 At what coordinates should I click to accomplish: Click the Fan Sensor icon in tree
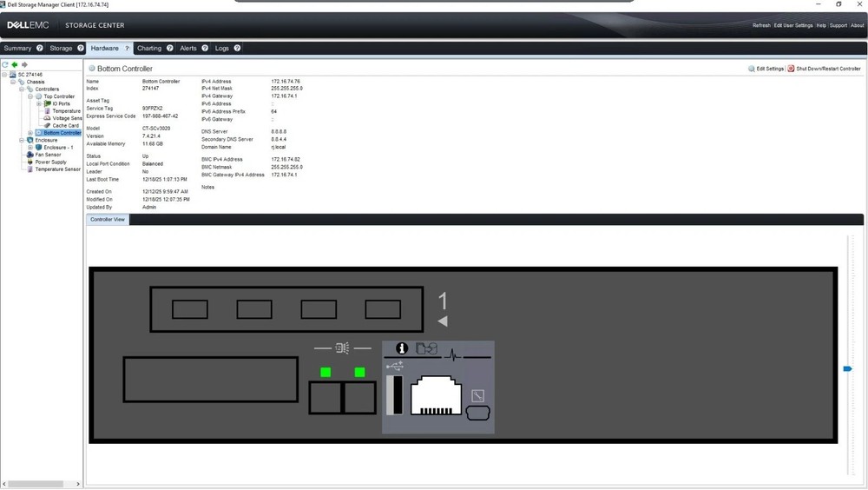click(x=30, y=155)
